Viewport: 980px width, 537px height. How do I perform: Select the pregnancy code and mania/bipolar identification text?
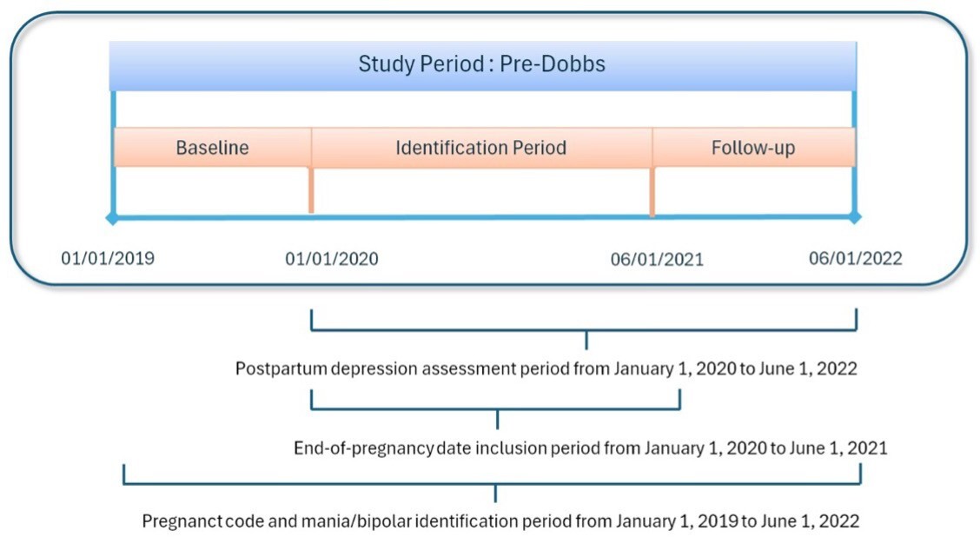pyautogui.click(x=500, y=521)
